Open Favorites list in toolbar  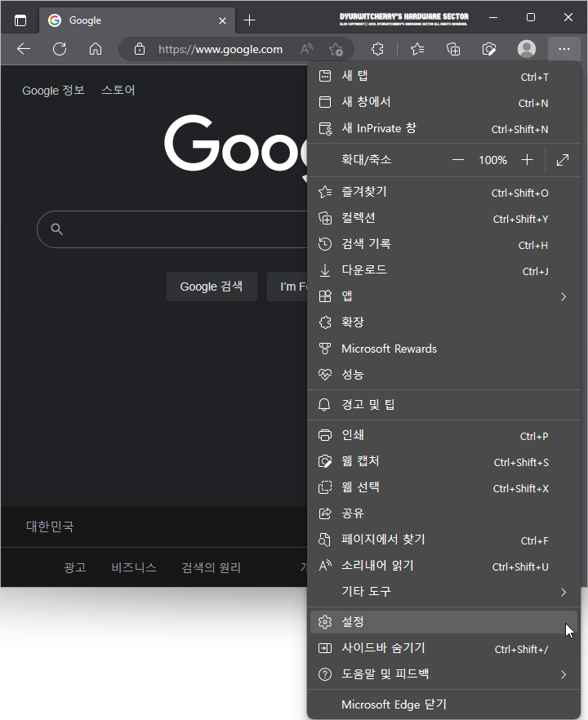click(417, 49)
